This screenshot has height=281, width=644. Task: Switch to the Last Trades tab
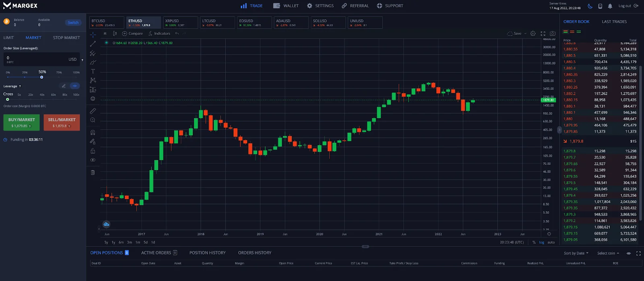(x=614, y=22)
